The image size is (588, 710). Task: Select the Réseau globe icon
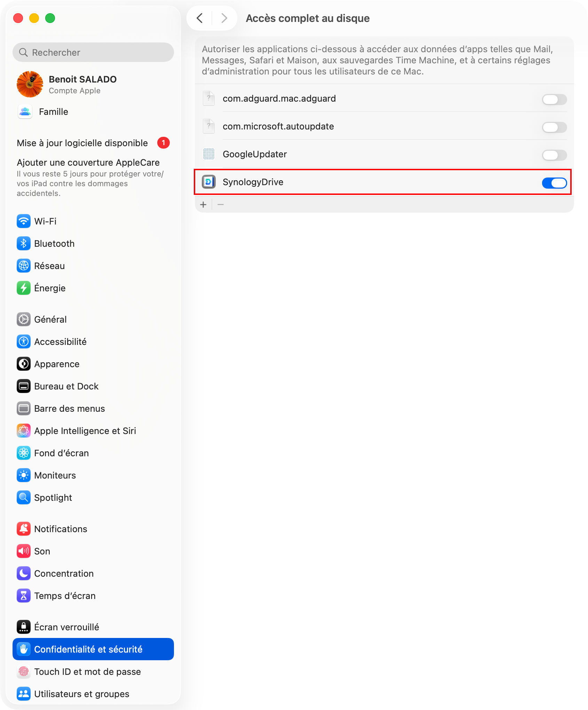pyautogui.click(x=24, y=266)
